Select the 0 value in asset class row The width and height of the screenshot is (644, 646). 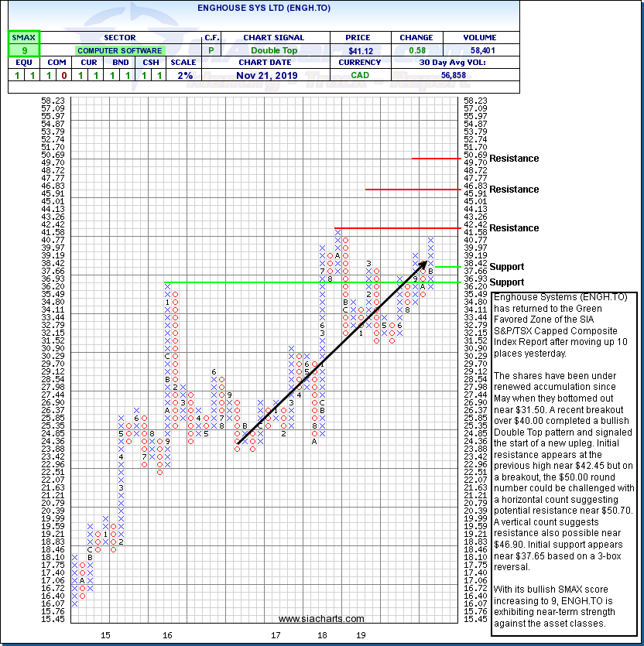pos(62,75)
